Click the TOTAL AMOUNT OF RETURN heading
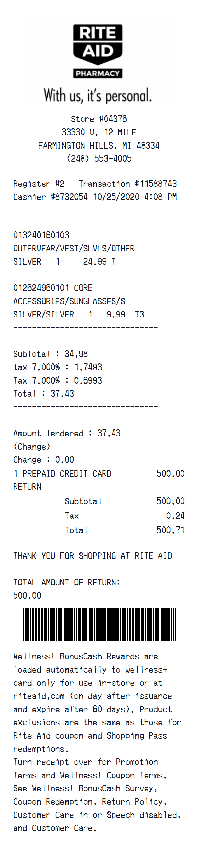Screen dimensions: 198x868 tap(67, 582)
